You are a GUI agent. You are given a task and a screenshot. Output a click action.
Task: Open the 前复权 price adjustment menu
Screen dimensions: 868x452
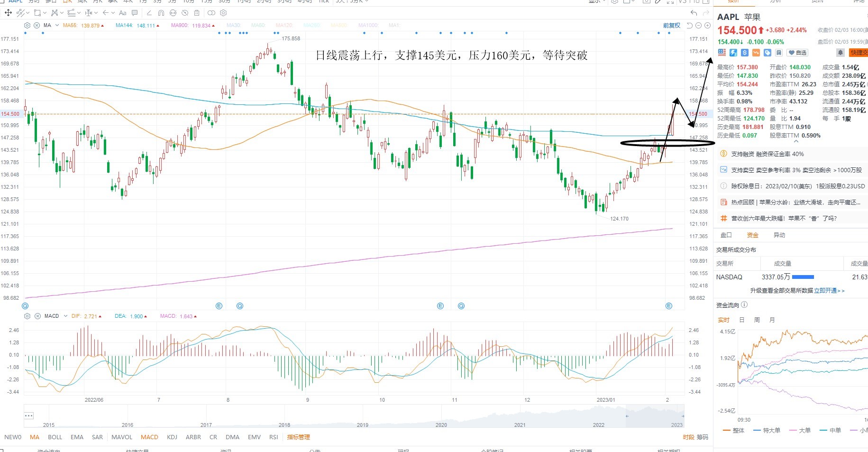click(671, 26)
